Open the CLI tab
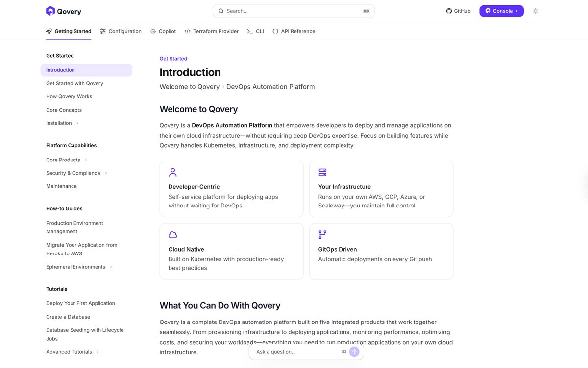The width and height of the screenshot is (588, 368). coord(255,31)
